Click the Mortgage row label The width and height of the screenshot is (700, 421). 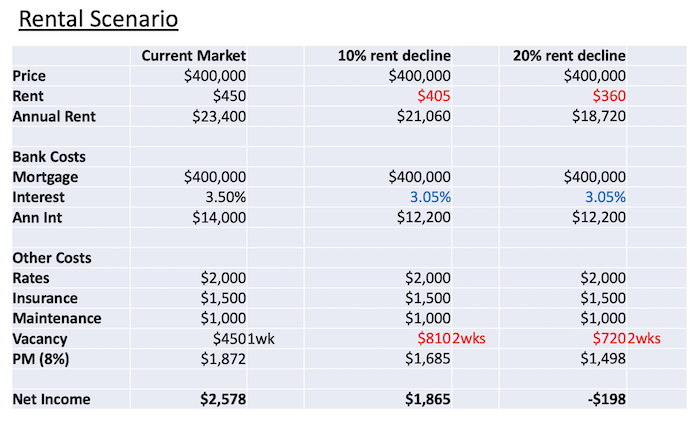[45, 177]
